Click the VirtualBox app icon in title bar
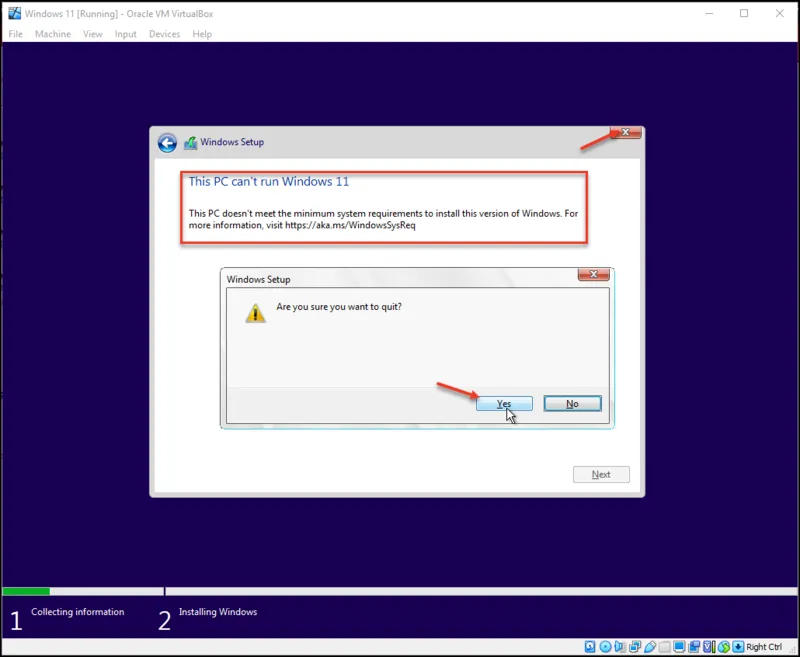Screen dimensions: 800x657 (14, 13)
